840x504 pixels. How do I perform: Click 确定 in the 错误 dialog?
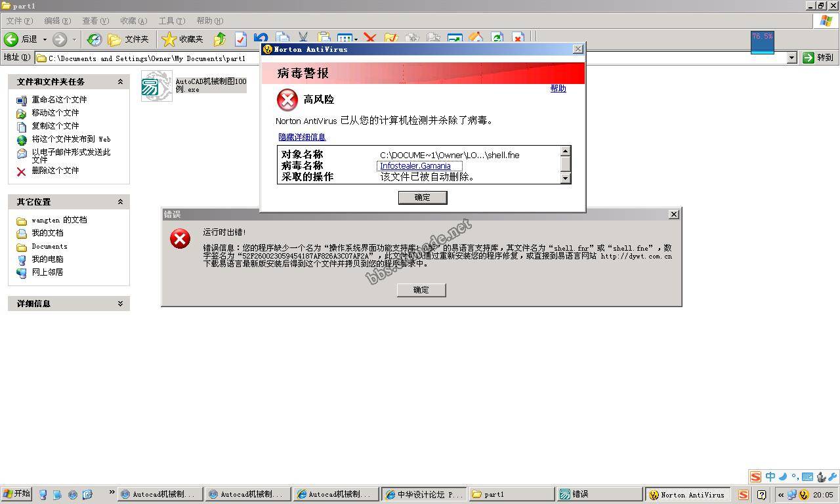(421, 290)
